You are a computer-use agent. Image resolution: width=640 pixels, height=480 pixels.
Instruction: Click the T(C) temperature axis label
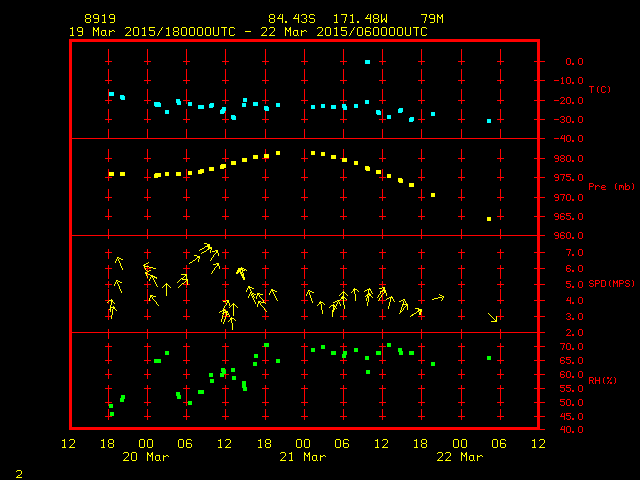(599, 90)
